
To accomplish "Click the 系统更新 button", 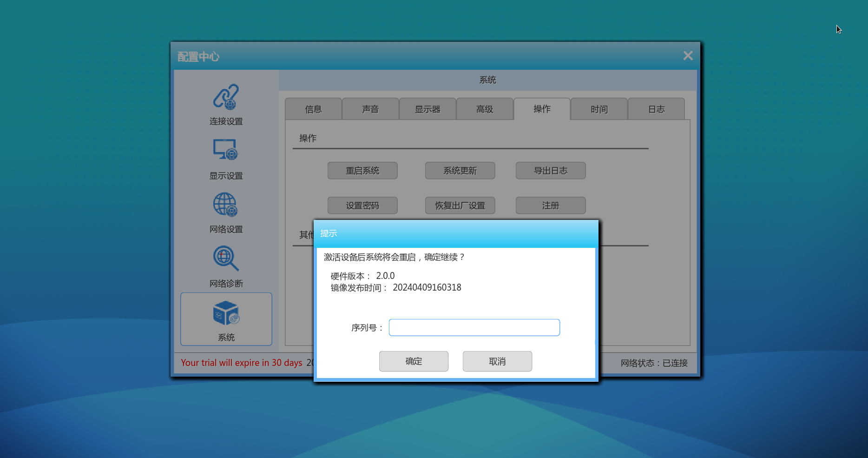I will (x=460, y=171).
